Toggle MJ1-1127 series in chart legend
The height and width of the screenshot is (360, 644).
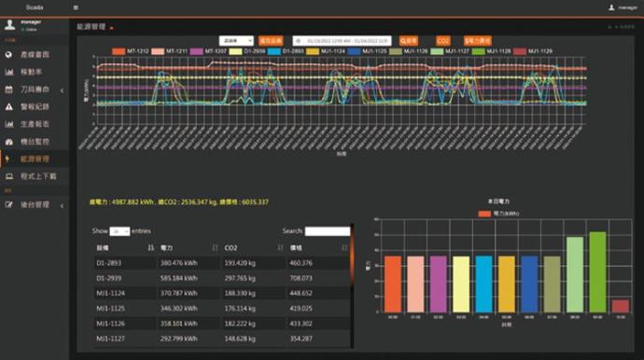pos(450,51)
